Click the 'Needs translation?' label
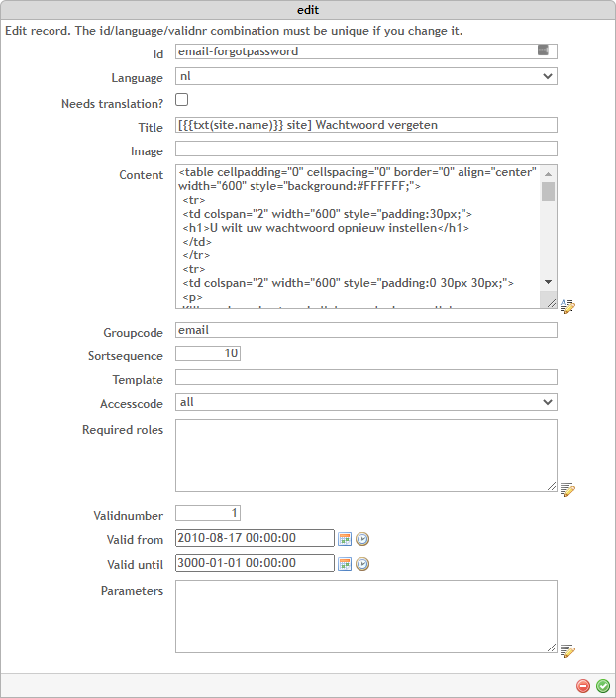 [x=112, y=104]
